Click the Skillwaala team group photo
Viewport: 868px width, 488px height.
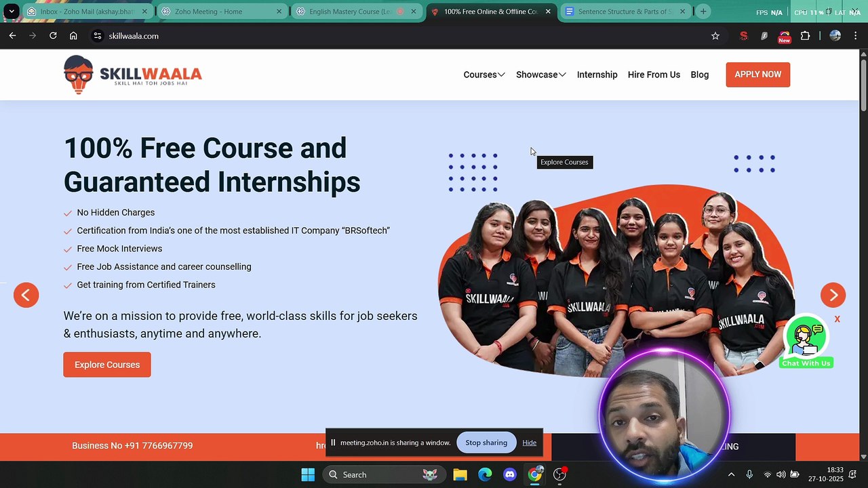pos(616,281)
